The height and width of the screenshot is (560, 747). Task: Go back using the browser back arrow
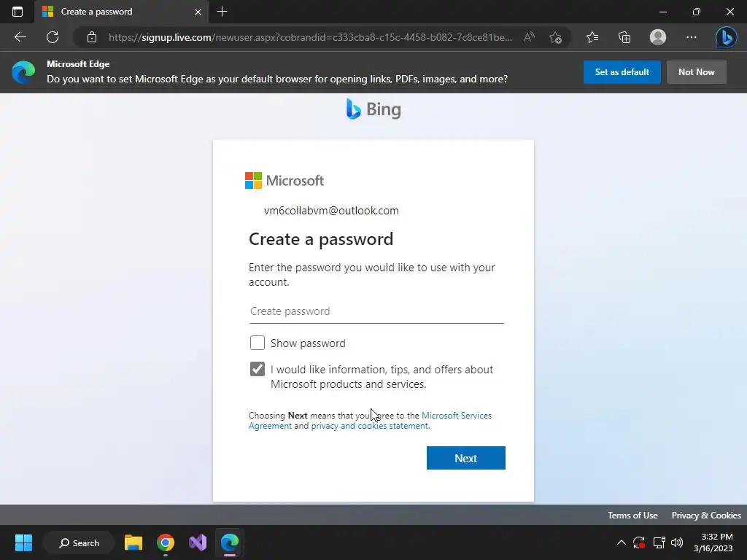tap(20, 37)
